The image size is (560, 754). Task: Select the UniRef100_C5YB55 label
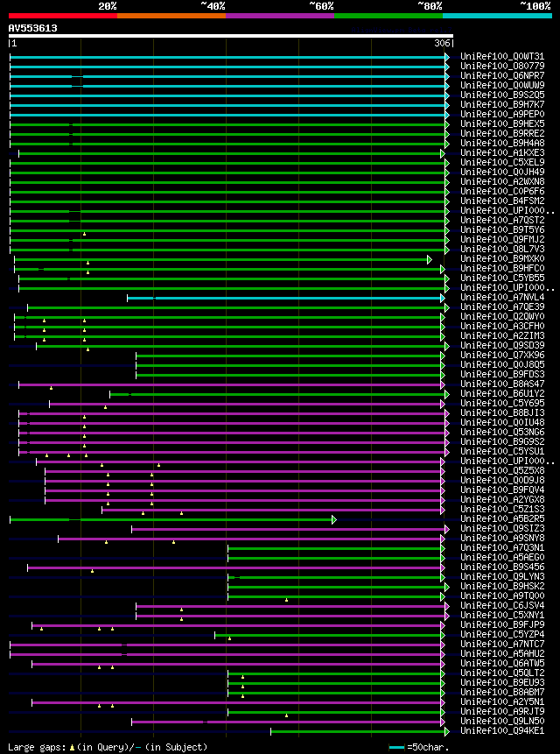point(502,278)
